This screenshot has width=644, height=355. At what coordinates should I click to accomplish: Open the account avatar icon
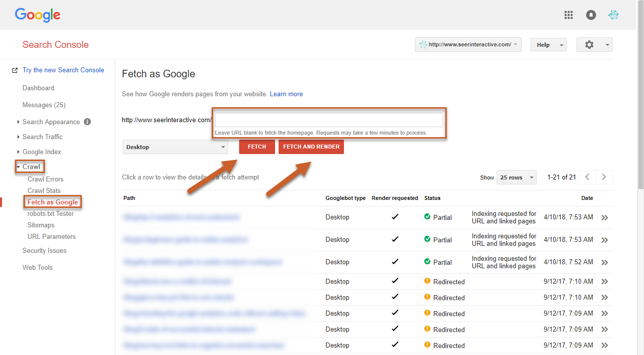[x=614, y=15]
